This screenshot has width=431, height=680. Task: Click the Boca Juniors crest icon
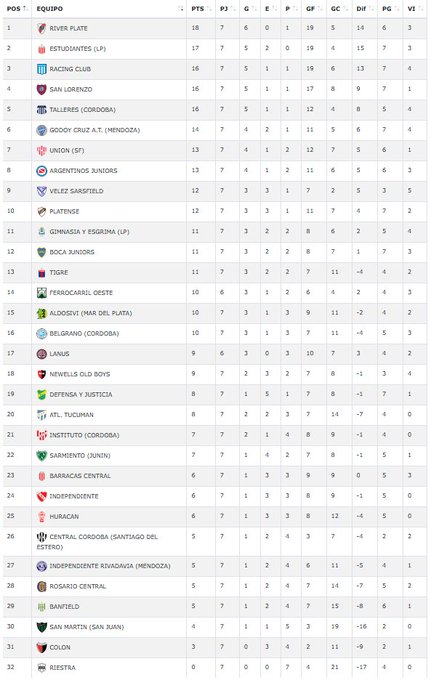click(42, 252)
